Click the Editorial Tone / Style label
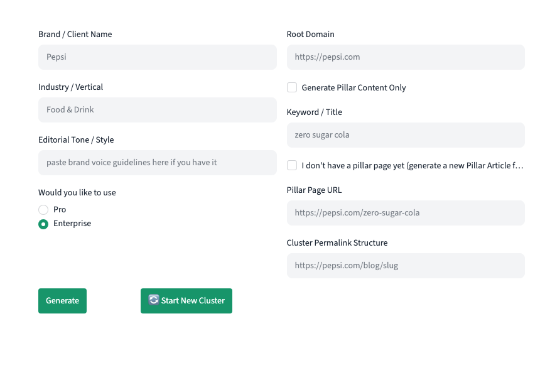 pyautogui.click(x=76, y=140)
